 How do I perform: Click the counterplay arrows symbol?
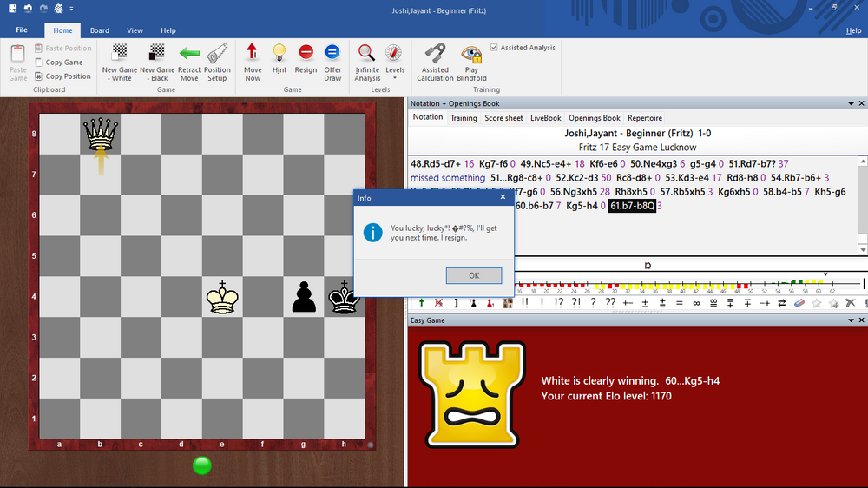click(782, 303)
